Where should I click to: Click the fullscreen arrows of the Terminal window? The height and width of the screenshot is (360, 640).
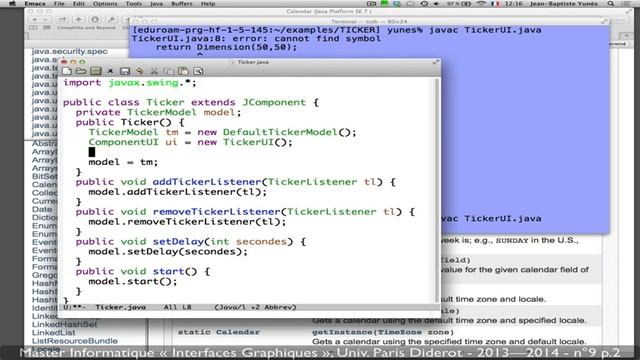coord(604,21)
